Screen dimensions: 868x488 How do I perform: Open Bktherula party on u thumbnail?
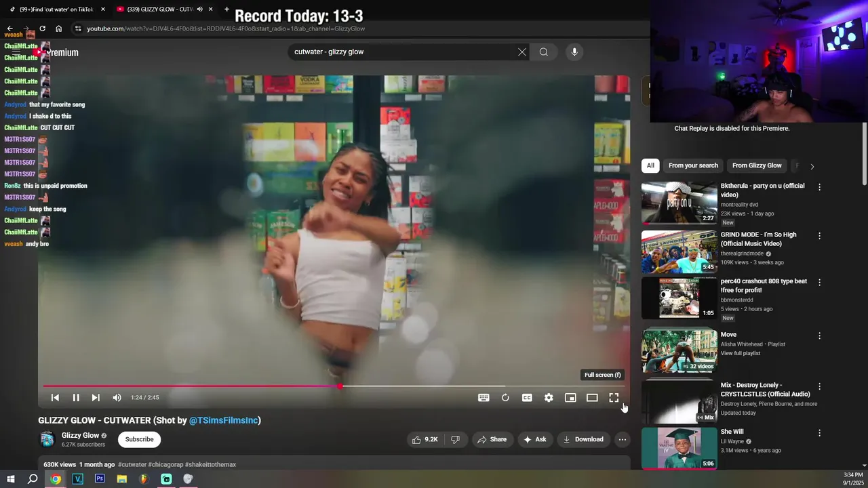click(x=679, y=203)
